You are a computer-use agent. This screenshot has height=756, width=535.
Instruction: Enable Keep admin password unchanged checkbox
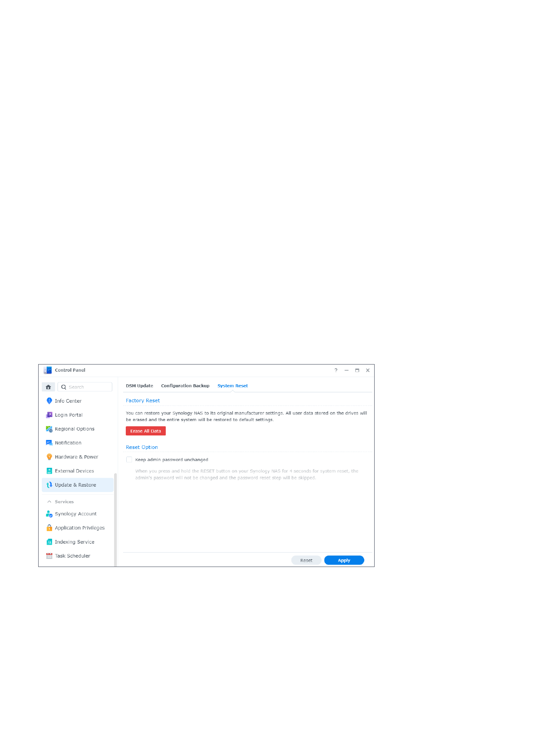(x=129, y=460)
